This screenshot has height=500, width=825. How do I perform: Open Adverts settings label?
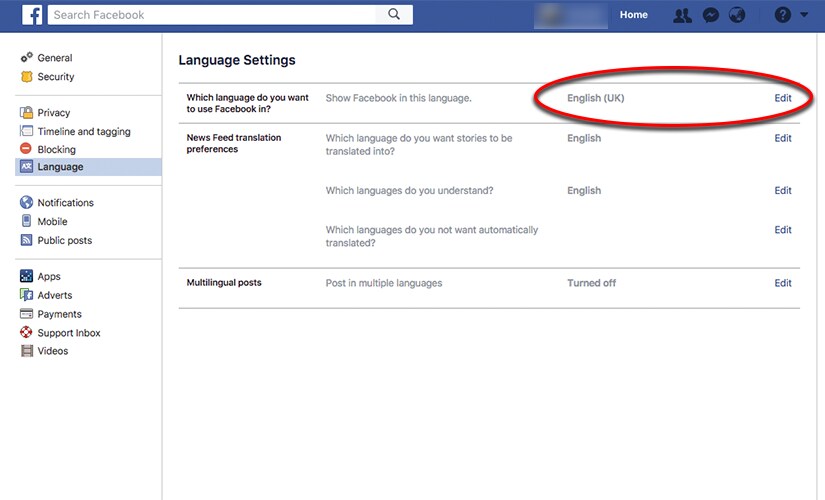55,295
